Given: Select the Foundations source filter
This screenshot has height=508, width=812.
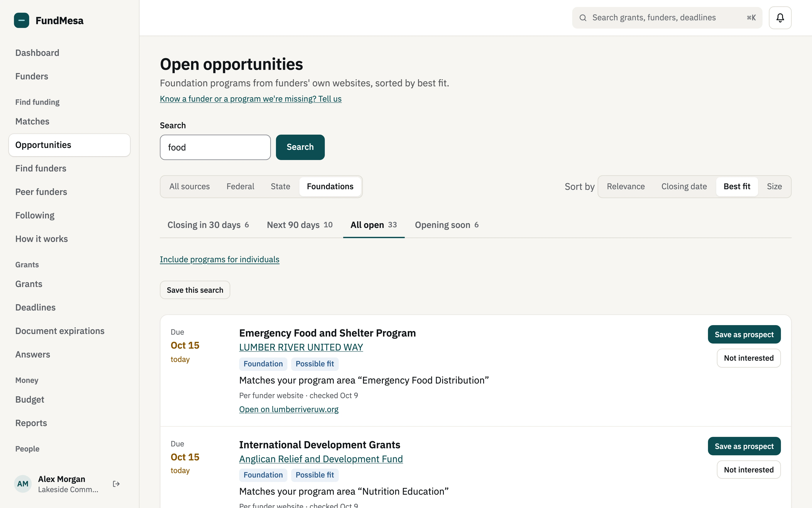Looking at the screenshot, I should click(x=330, y=186).
